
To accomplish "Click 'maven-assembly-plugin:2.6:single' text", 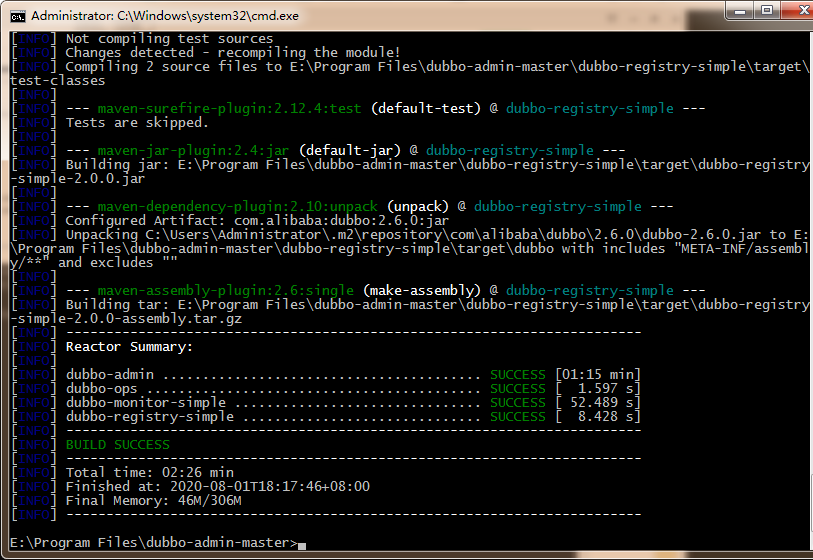I will 226,291.
